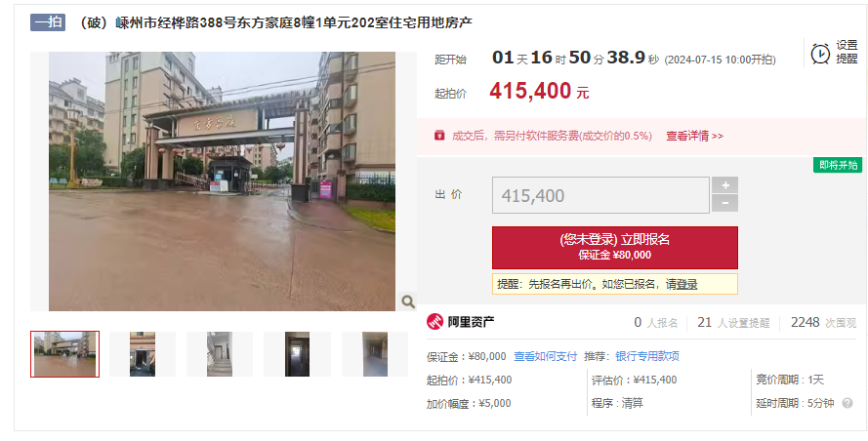The image size is (868, 441).
Task: Open the 银行专用款项 link
Action: click(647, 356)
